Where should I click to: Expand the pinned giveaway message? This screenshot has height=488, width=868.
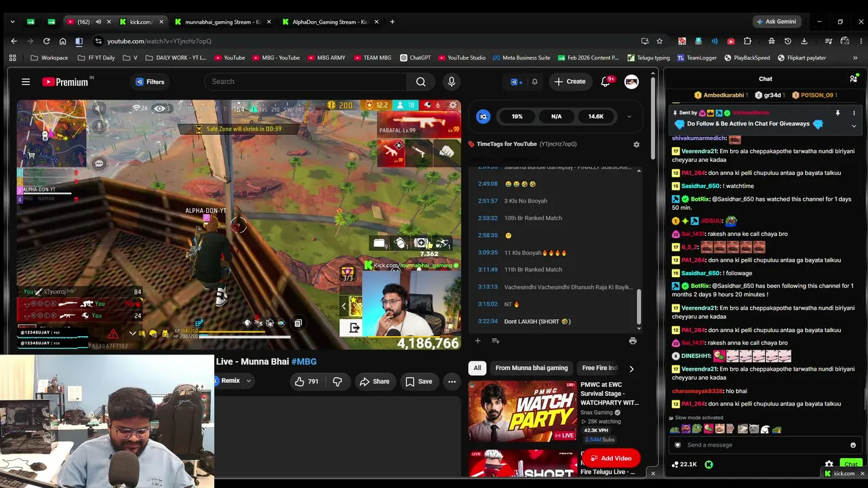[x=854, y=125]
